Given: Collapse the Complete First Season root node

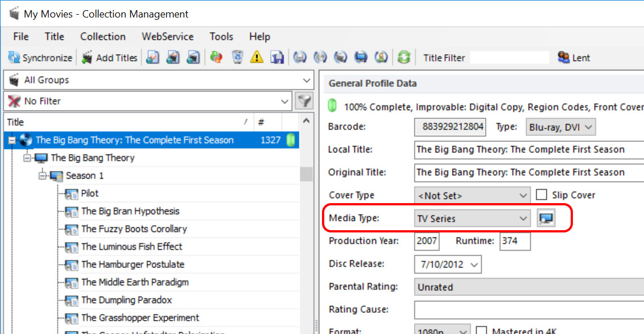Looking at the screenshot, I should click(12, 140).
